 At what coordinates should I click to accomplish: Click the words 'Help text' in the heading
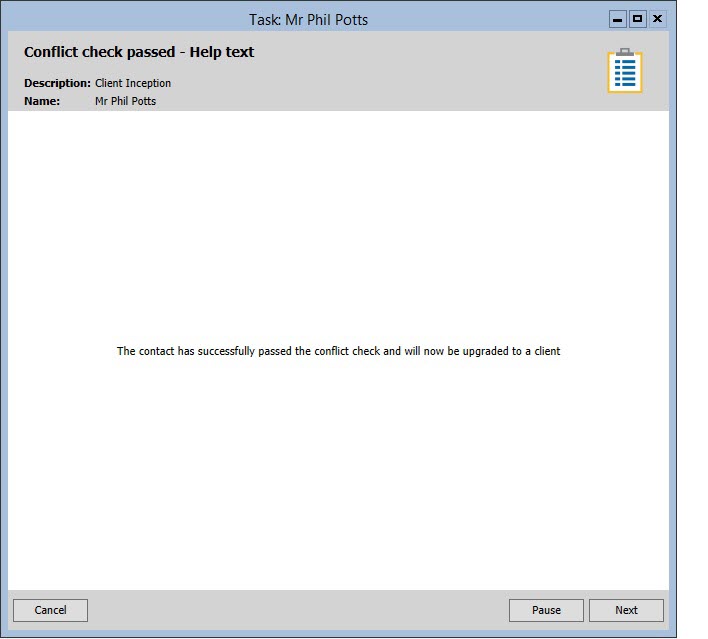tap(222, 52)
